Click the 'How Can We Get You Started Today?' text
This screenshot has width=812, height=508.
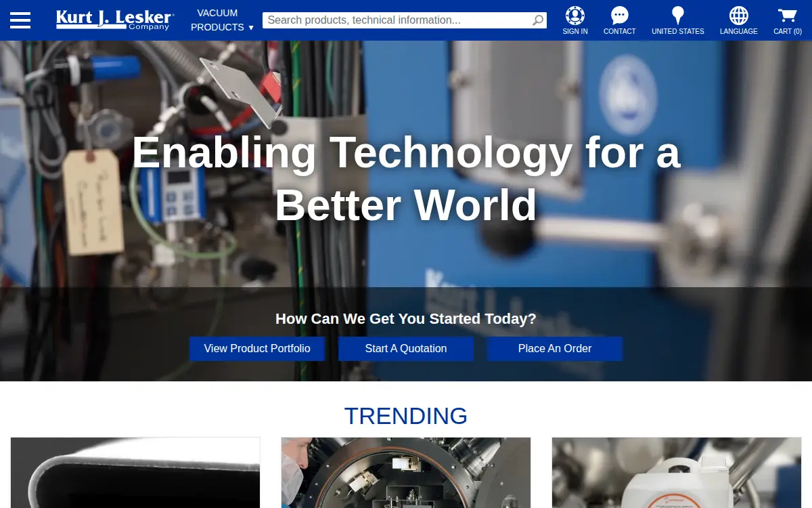pyautogui.click(x=406, y=318)
